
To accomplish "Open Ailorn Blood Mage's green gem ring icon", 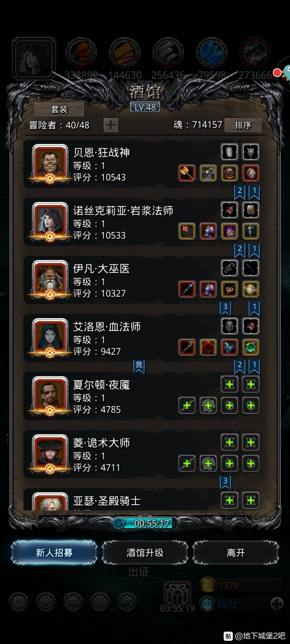I will 251,347.
